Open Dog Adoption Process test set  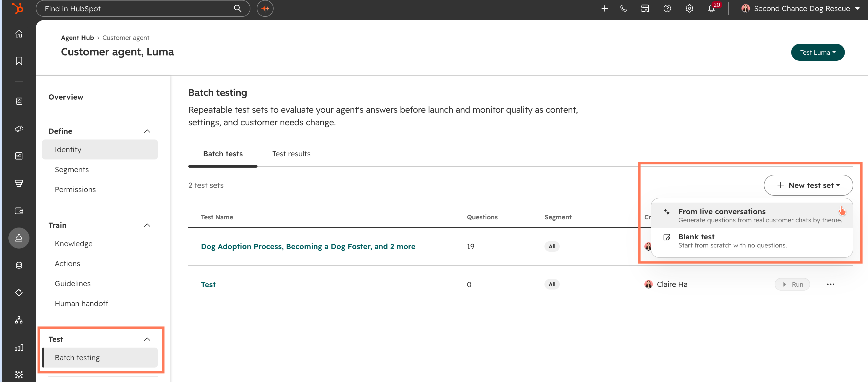[308, 246]
